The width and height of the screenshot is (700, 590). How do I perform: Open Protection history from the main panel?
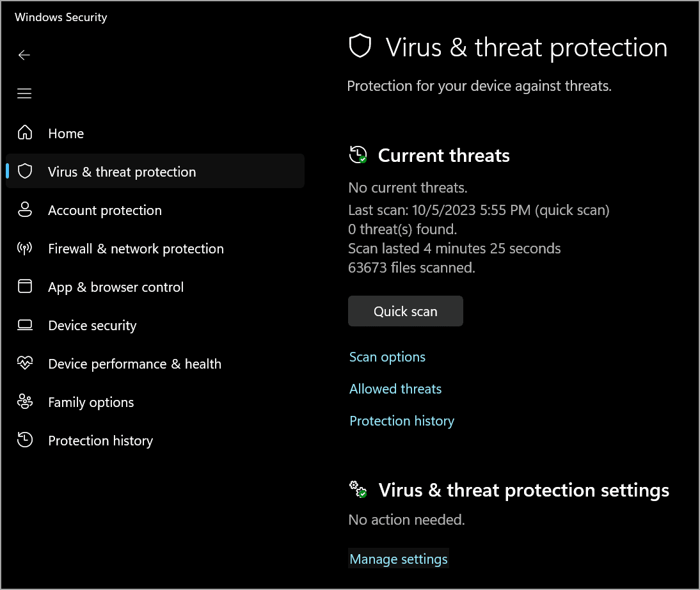402,420
